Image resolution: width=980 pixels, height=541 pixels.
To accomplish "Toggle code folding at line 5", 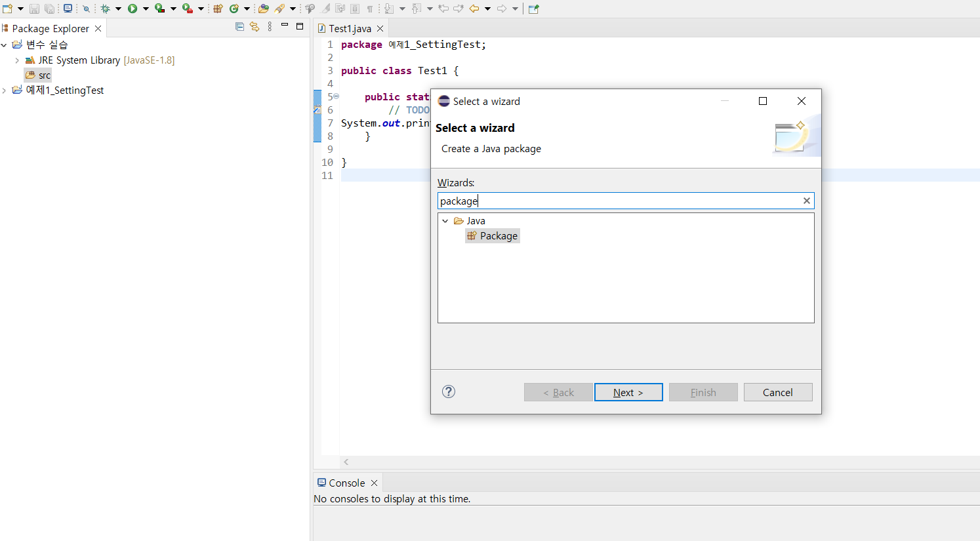I will pyautogui.click(x=336, y=96).
